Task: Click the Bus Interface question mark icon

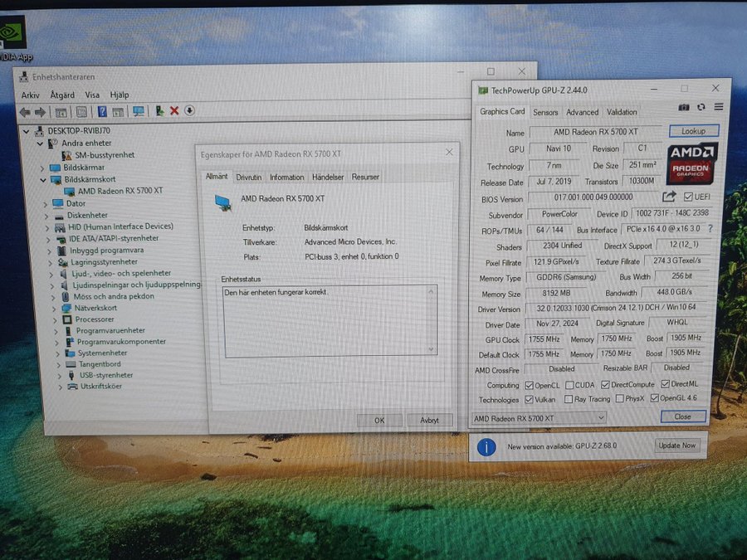Action: tap(710, 230)
